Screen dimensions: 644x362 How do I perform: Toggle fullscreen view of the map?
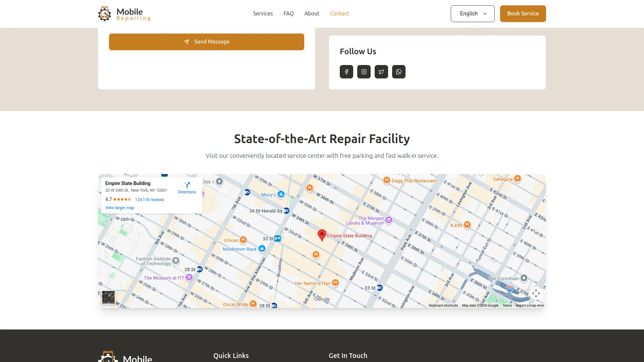tap(536, 293)
